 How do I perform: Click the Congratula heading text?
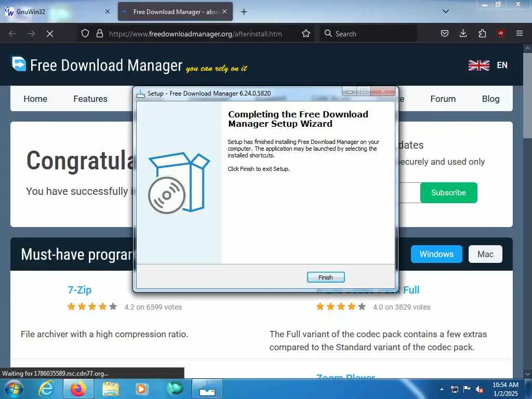79,160
